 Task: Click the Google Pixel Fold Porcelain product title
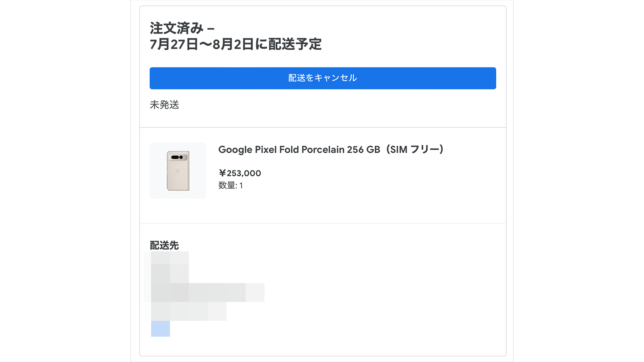coord(331,150)
